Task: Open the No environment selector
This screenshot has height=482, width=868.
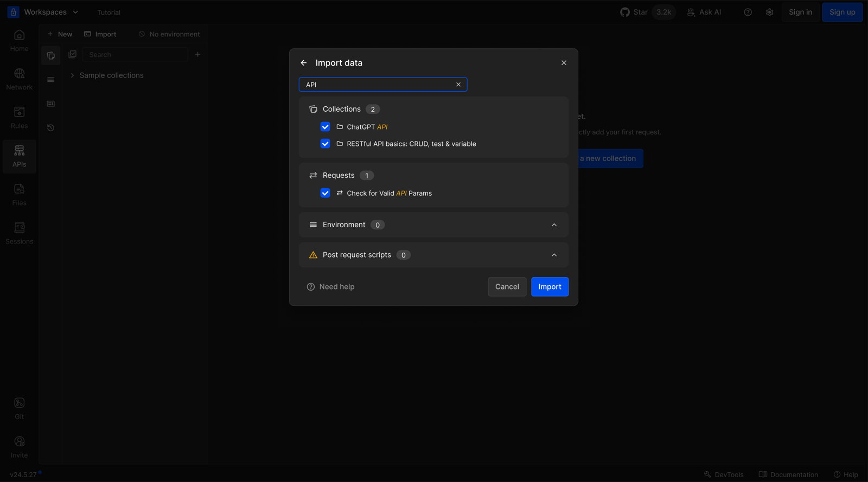Action: click(169, 34)
